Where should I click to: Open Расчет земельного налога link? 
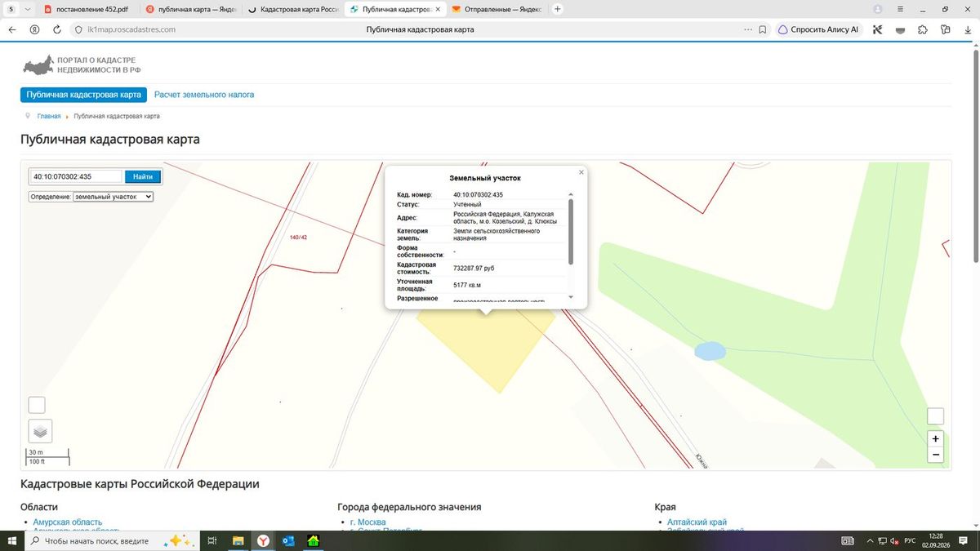pyautogui.click(x=204, y=95)
